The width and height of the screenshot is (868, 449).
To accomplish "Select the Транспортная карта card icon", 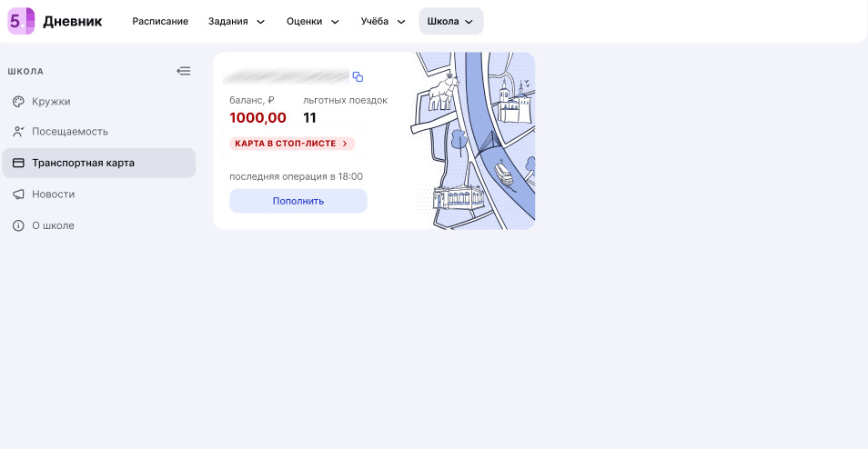I will click(18, 163).
